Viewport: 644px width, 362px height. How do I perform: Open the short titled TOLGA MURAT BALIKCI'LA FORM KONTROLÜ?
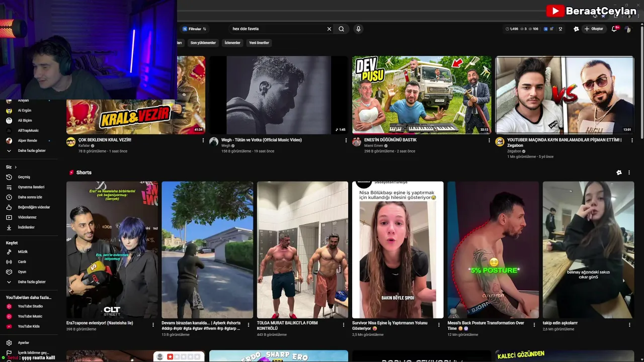click(287, 326)
